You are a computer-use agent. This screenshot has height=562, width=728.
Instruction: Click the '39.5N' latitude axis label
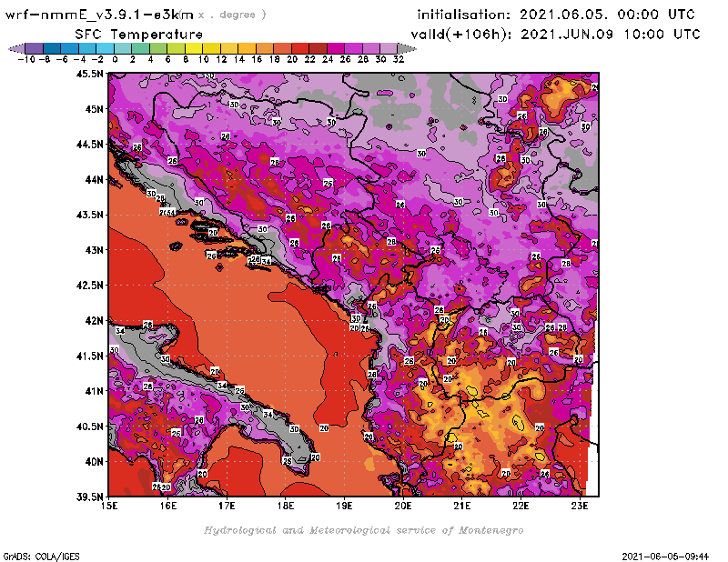tap(89, 497)
